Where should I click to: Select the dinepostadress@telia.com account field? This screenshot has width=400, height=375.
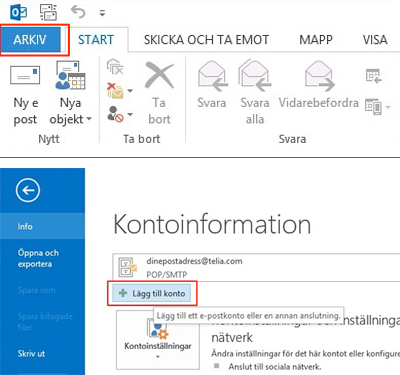[x=256, y=267]
